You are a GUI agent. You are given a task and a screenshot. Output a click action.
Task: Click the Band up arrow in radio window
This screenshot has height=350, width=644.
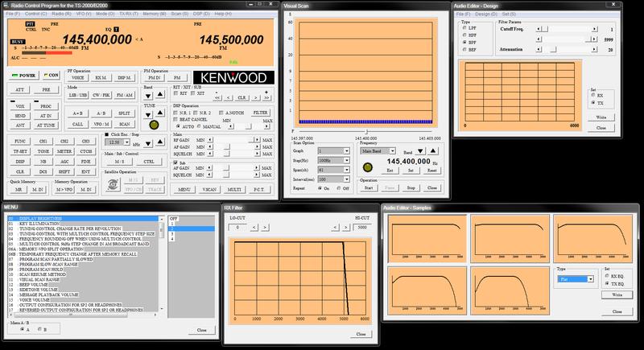pyautogui.click(x=160, y=95)
